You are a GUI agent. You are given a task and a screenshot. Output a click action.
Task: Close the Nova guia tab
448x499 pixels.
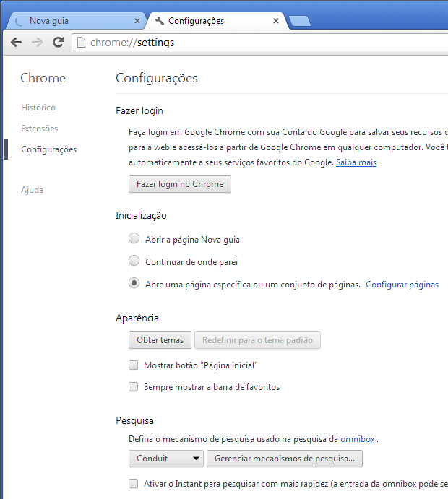pyautogui.click(x=137, y=21)
